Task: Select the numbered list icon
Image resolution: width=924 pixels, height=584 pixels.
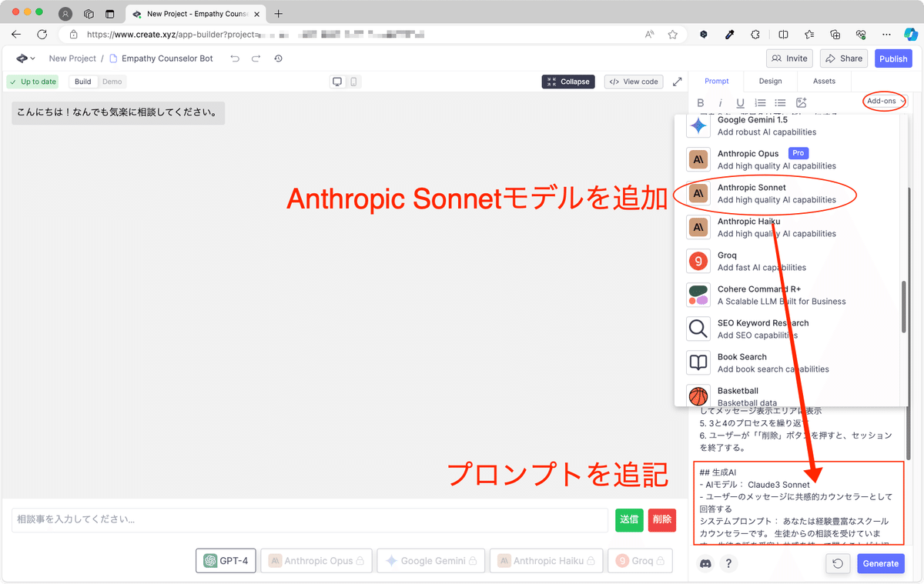Action: (760, 102)
